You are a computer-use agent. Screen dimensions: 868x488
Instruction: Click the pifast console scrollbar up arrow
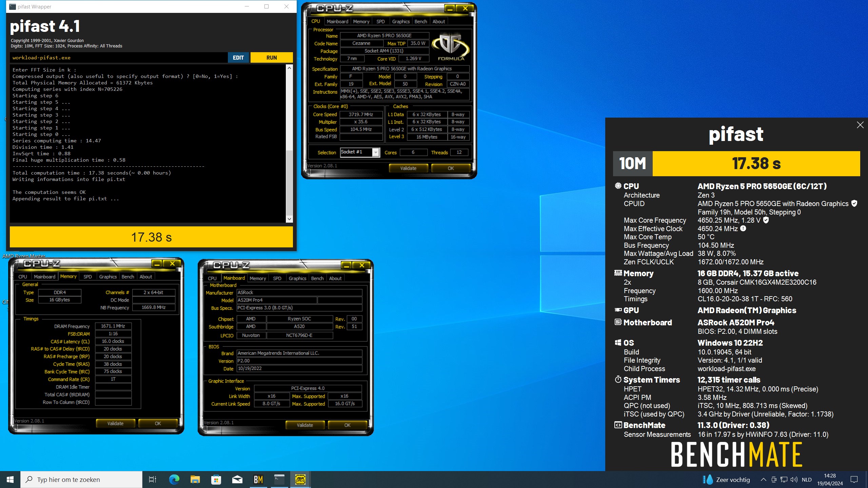pyautogui.click(x=289, y=68)
